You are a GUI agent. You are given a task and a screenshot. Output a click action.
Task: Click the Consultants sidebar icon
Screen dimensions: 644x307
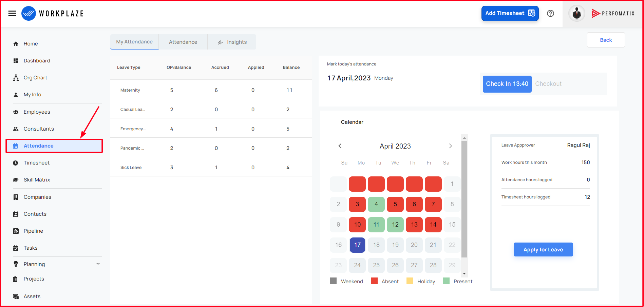(16, 129)
